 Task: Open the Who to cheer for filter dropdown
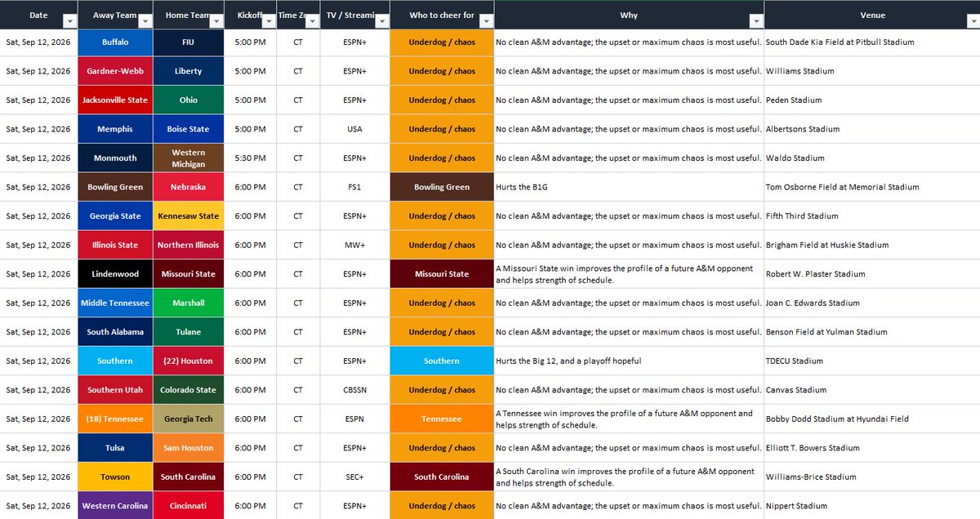pyautogui.click(x=486, y=20)
